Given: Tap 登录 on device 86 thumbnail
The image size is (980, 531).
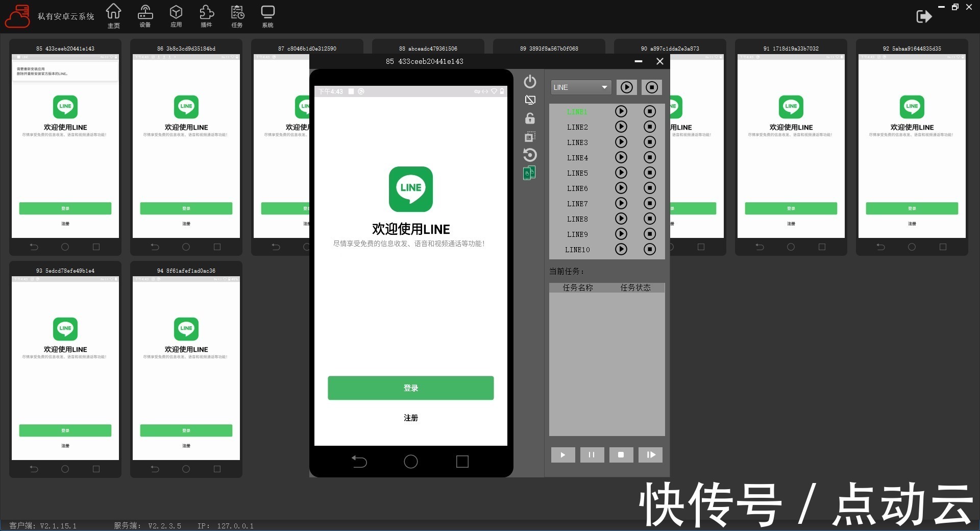Looking at the screenshot, I should pyautogui.click(x=186, y=208).
